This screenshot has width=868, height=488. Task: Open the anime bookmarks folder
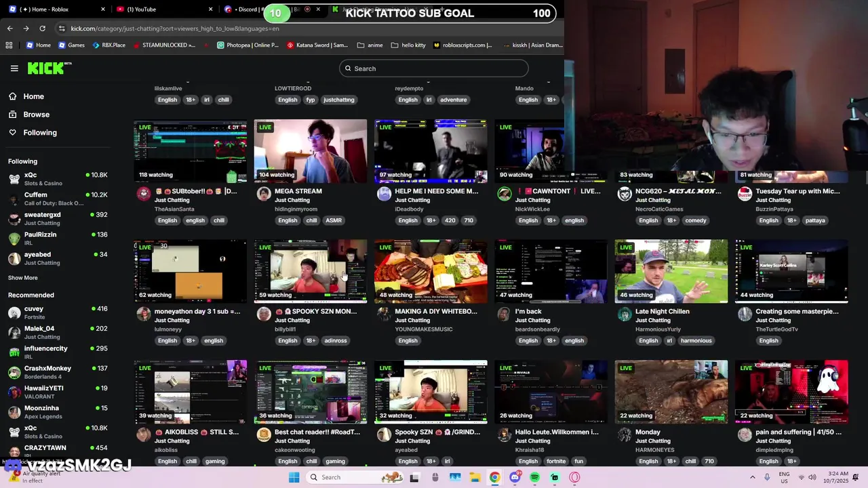(370, 45)
